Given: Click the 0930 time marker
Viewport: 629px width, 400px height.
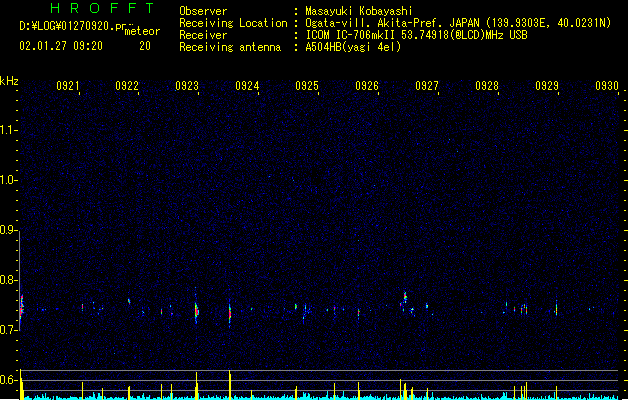Looking at the screenshot, I should 607,86.
